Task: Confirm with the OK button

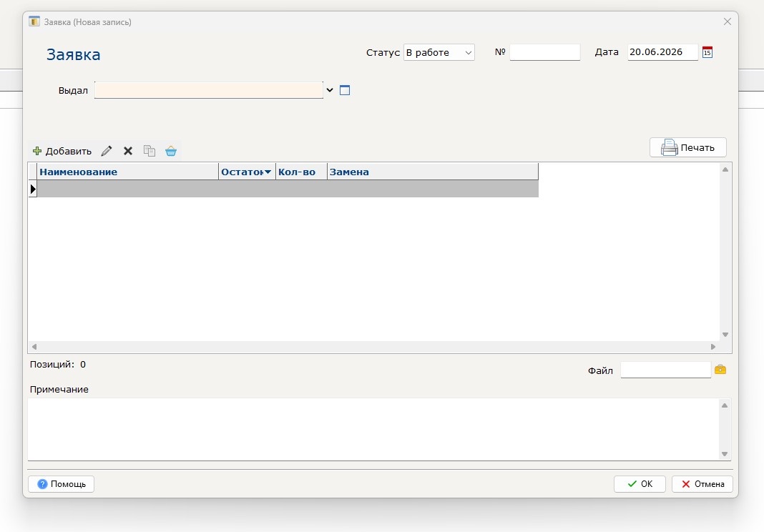Action: coord(640,484)
